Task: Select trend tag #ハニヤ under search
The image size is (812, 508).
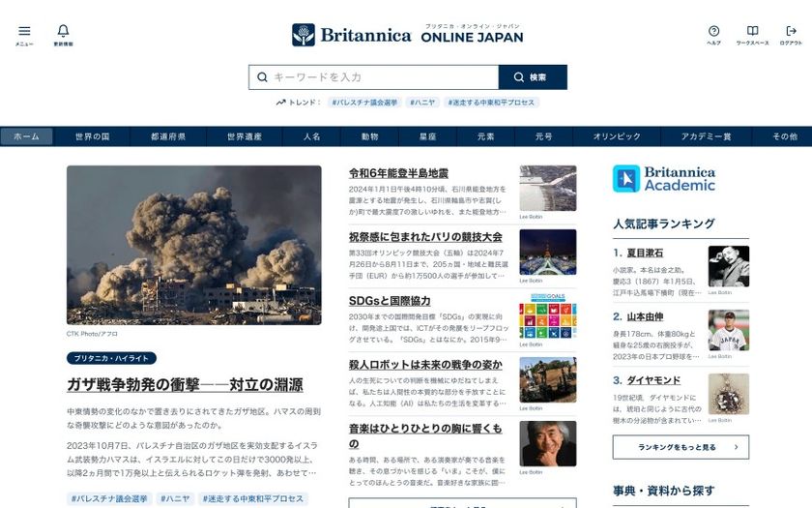Action: coord(422,103)
